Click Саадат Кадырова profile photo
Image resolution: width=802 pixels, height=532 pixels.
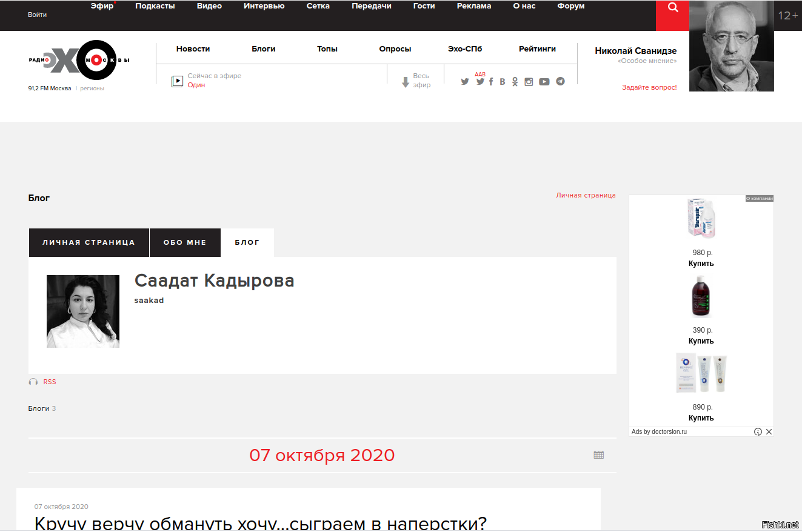point(83,311)
